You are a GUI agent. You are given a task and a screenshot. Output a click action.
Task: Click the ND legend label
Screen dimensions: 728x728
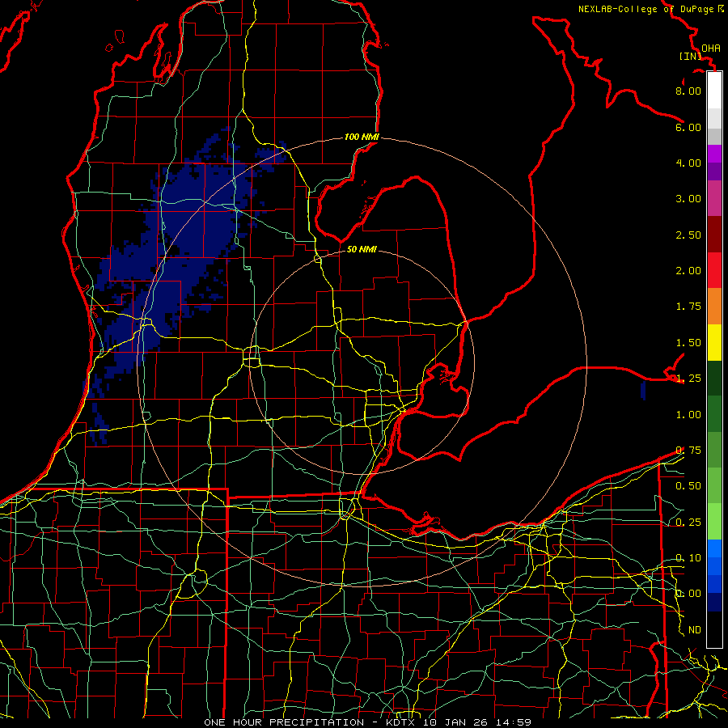coord(695,630)
